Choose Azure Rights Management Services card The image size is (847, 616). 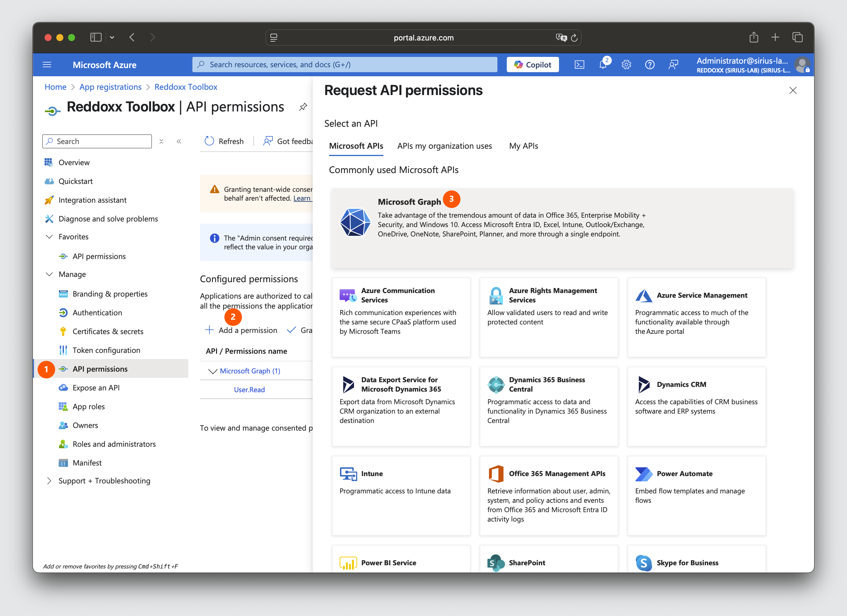click(549, 317)
